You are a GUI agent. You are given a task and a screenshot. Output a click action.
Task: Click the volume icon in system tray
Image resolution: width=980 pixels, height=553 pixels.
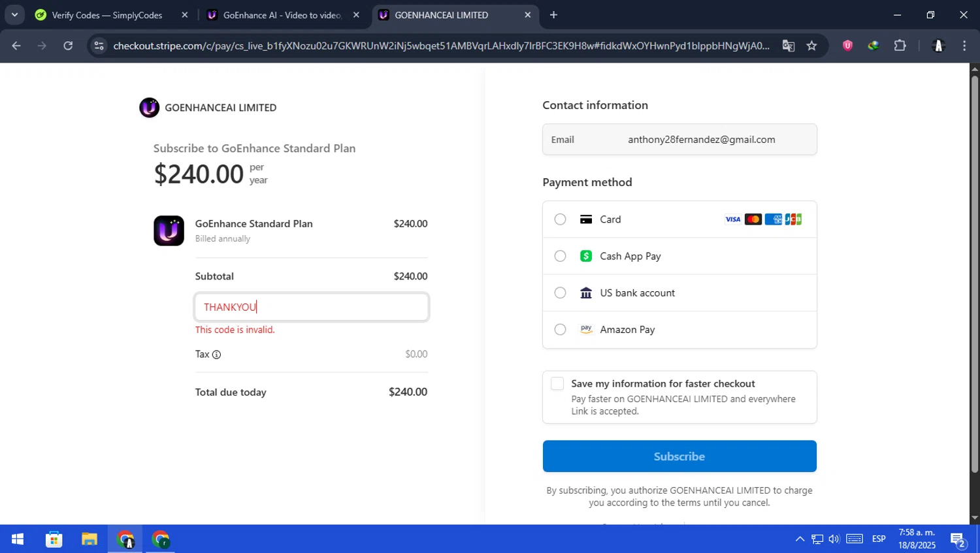click(834, 539)
